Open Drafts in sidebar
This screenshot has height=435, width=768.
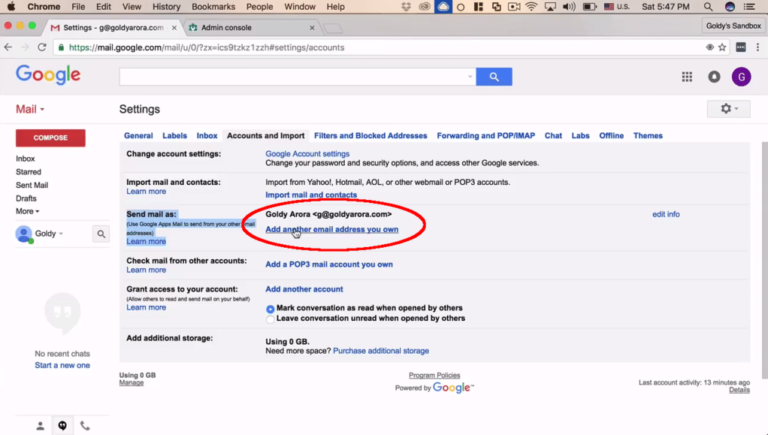(x=26, y=198)
